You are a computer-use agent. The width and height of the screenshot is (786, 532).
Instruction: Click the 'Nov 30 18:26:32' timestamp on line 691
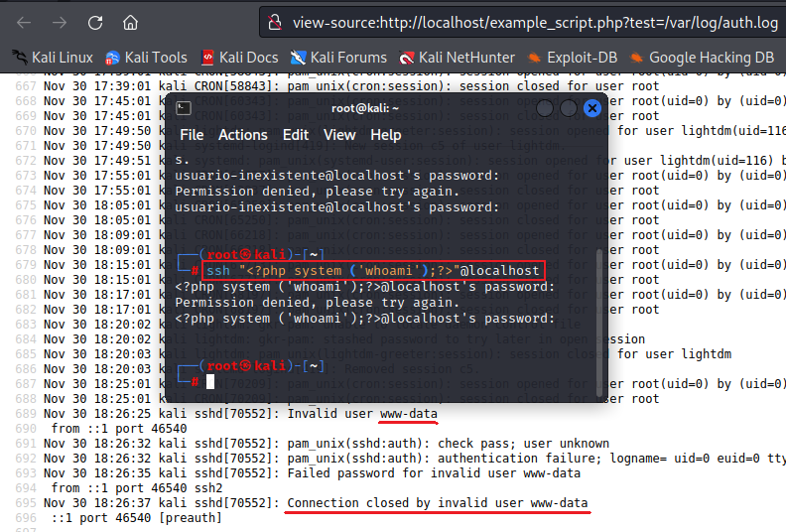[97, 444]
